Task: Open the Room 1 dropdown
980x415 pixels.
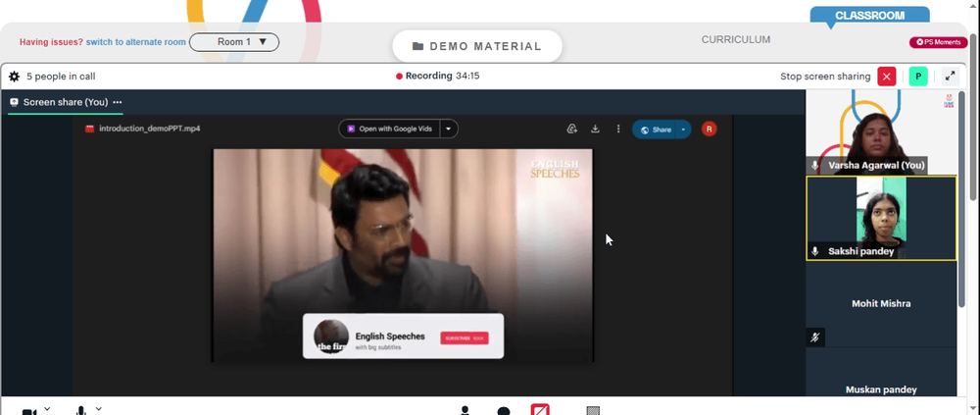Action: coord(234,42)
